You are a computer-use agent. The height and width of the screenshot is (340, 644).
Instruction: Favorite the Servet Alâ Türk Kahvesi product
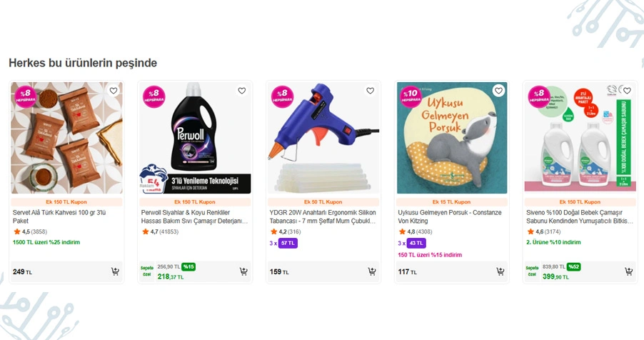click(114, 91)
